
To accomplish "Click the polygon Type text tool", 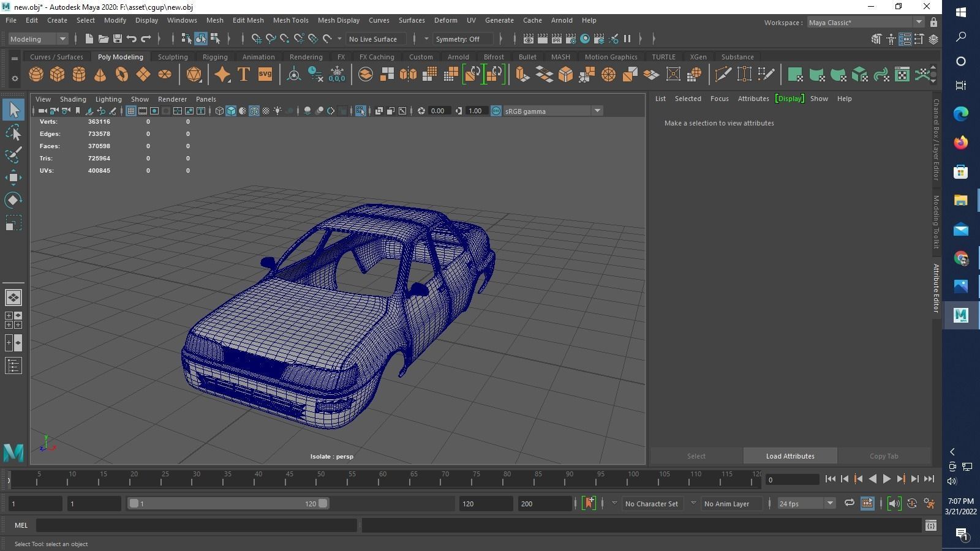I will point(243,75).
